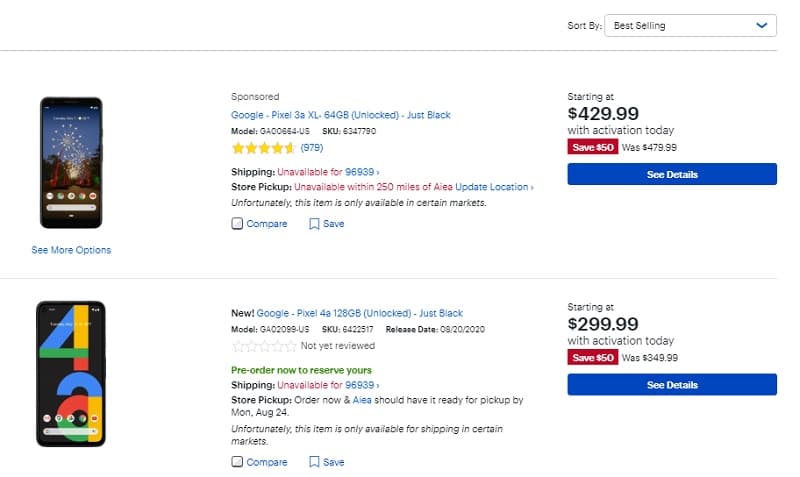
Task: Tick the Compare checkbox for Pixel 3a XL
Action: coord(237,223)
